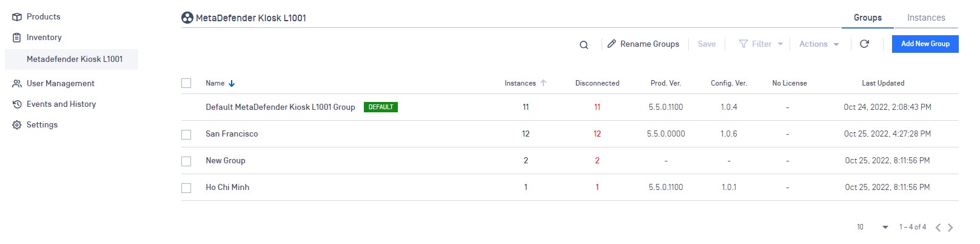Click config version 1.0.4 cell
Image resolution: width=980 pixels, height=244 pixels.
point(729,107)
